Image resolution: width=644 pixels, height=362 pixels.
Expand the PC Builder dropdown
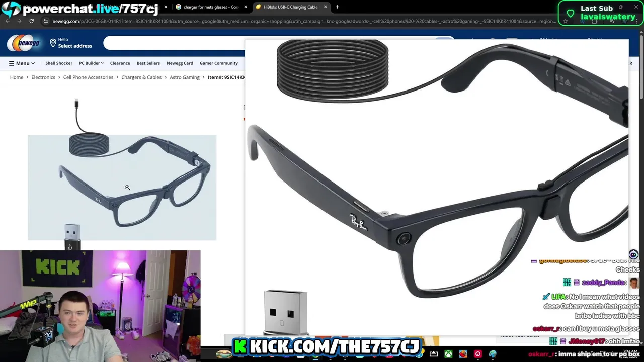pos(91,63)
